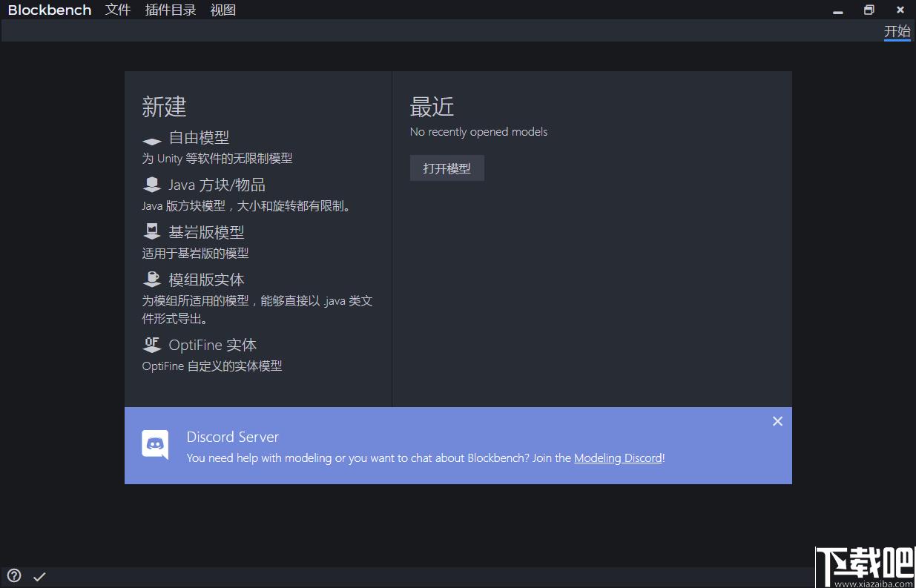Screen dimensions: 916x588
Task: Click the 打开模型 button
Action: click(x=447, y=168)
